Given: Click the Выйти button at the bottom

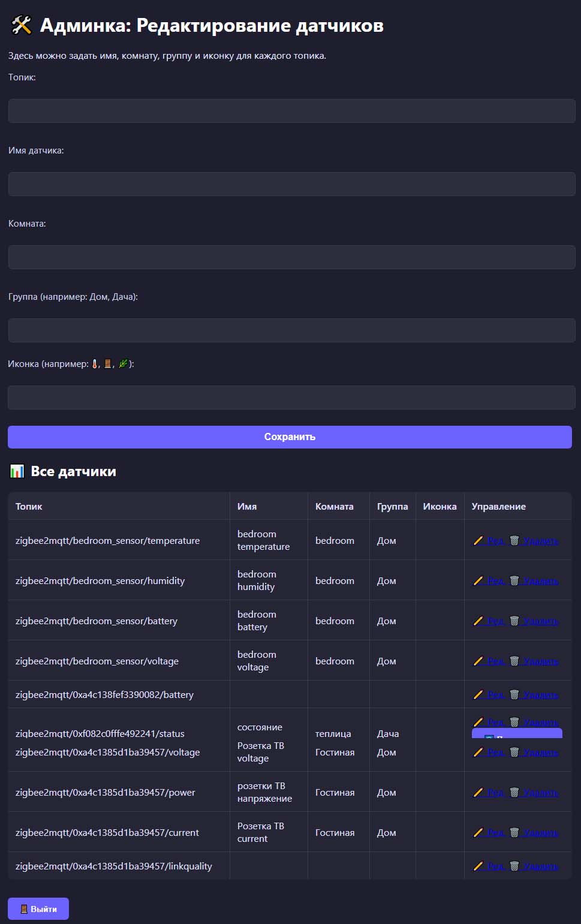Looking at the screenshot, I should 38,908.
